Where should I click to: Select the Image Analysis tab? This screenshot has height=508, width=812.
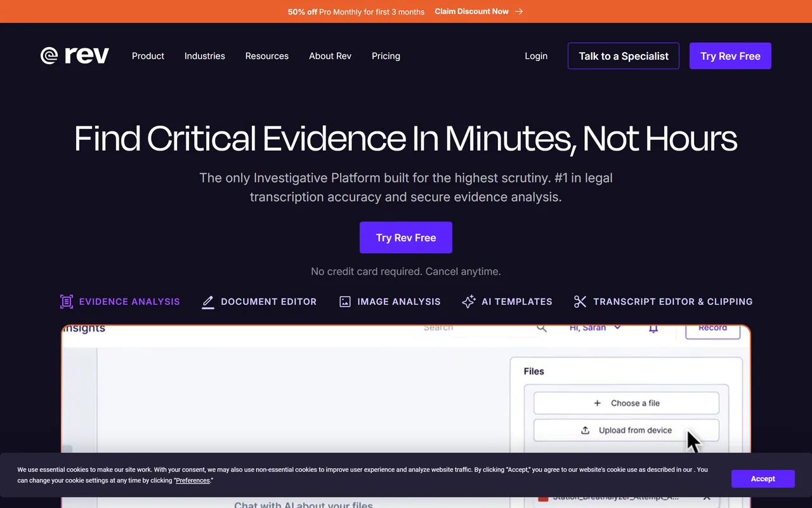coord(390,302)
